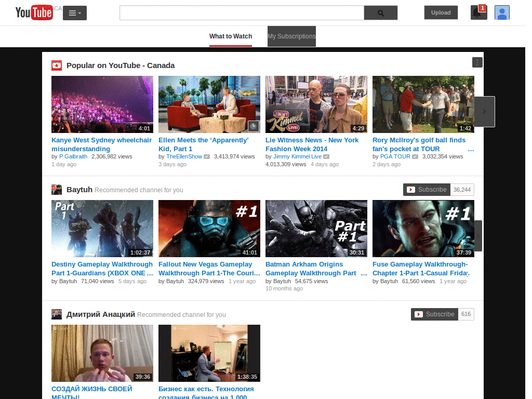Open the Fuse Gameplay Walkthrough title link
532x399 pixels.
(421, 269)
